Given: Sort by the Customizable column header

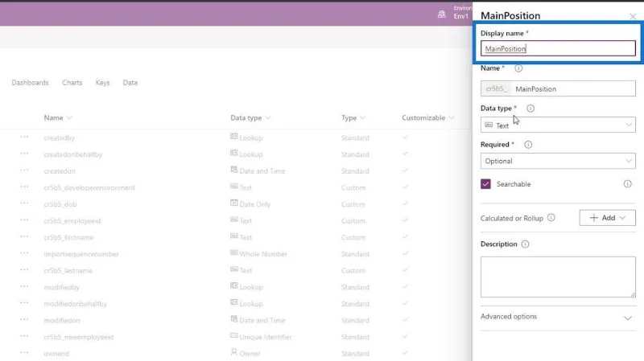Looking at the screenshot, I should pos(428,117).
